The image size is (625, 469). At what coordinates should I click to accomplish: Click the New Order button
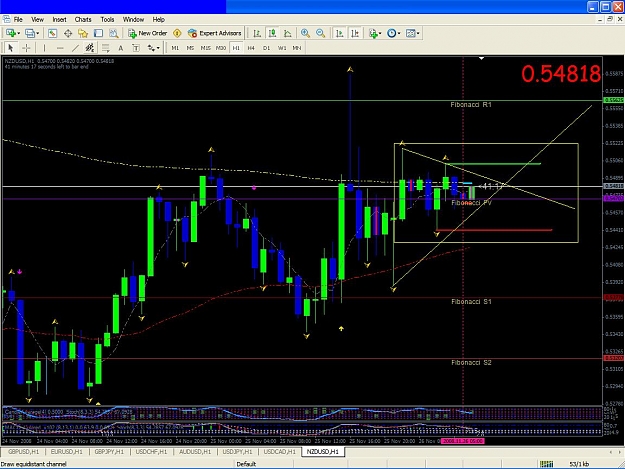(x=147, y=33)
